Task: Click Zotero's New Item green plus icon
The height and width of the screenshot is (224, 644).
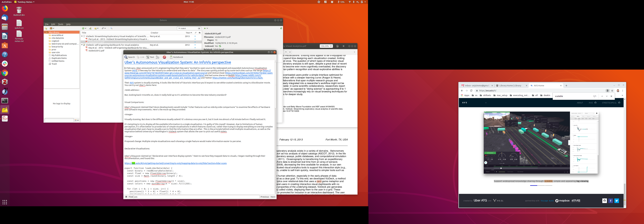Action: tap(83, 28)
